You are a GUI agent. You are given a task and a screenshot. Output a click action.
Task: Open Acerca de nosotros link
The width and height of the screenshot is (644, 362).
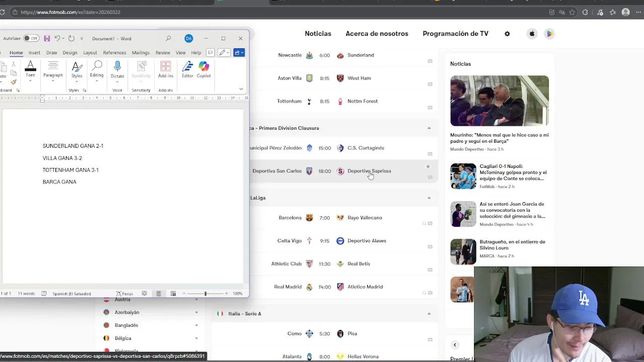(x=377, y=34)
